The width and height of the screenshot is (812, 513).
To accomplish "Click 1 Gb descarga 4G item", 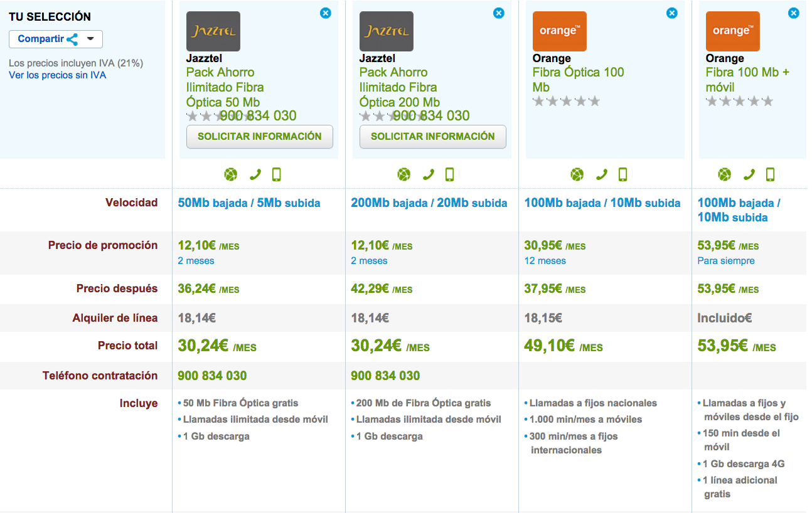I will (744, 464).
